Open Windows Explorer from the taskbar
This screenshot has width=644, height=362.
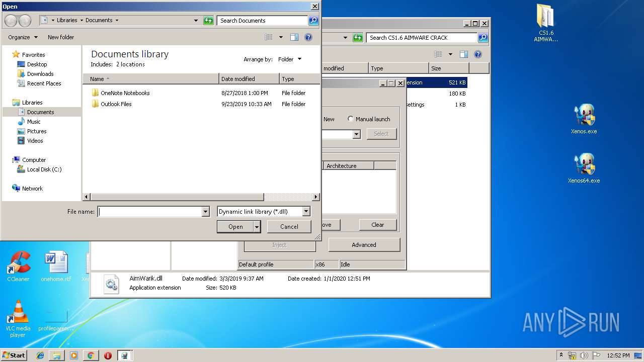(x=57, y=355)
